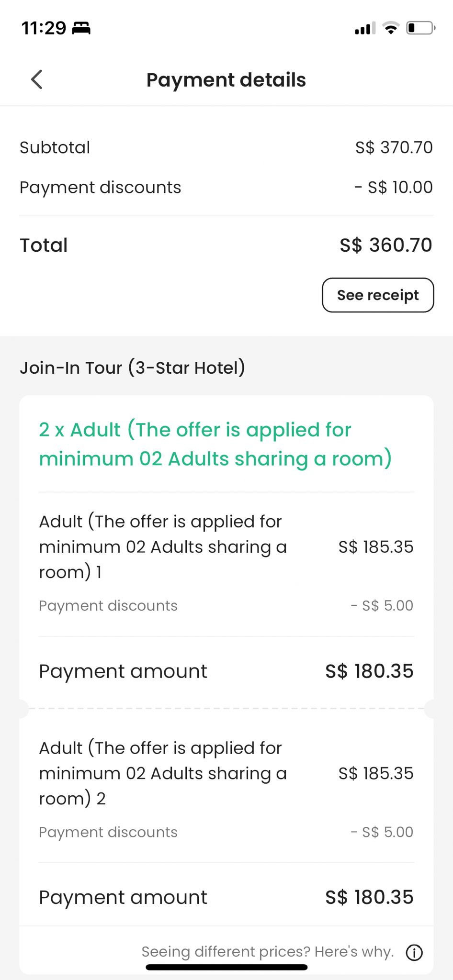Tap the Wi-Fi status icon
This screenshot has width=453, height=980.
pos(391,28)
